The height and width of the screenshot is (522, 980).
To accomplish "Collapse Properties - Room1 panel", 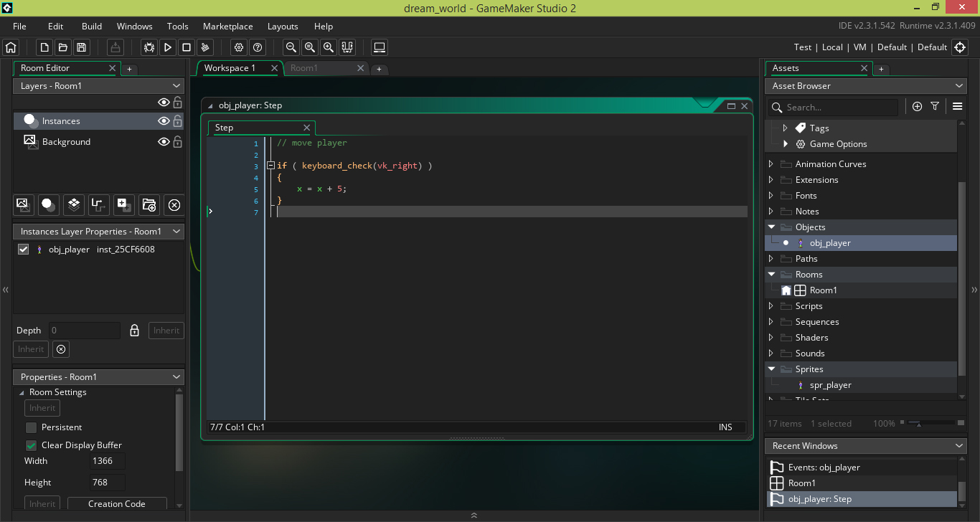I will [176, 377].
